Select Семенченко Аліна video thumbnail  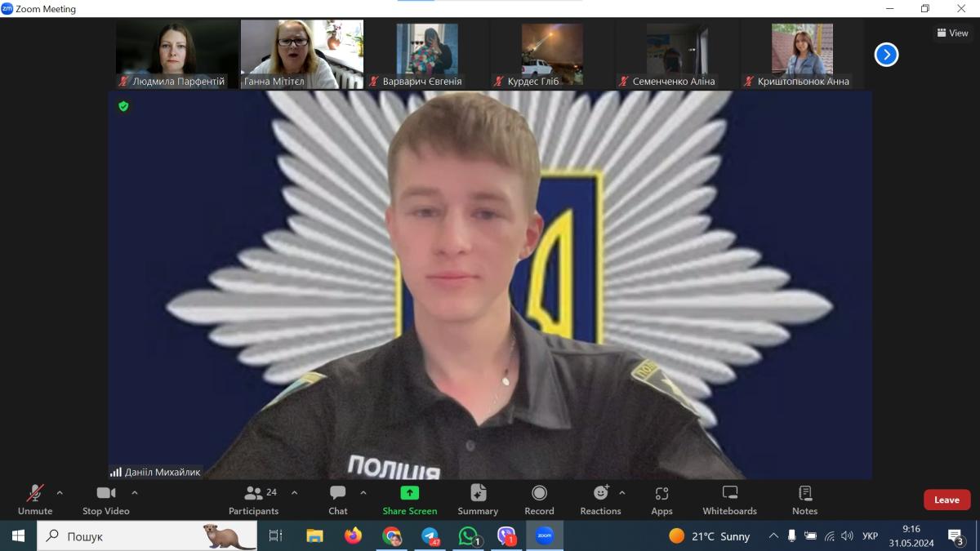click(677, 55)
